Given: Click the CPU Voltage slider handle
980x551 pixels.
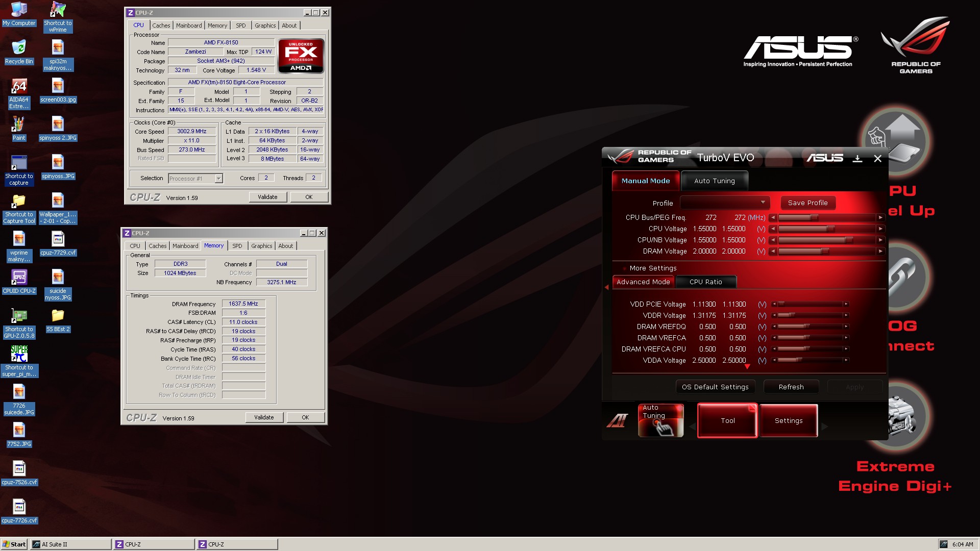Looking at the screenshot, I should click(x=830, y=229).
